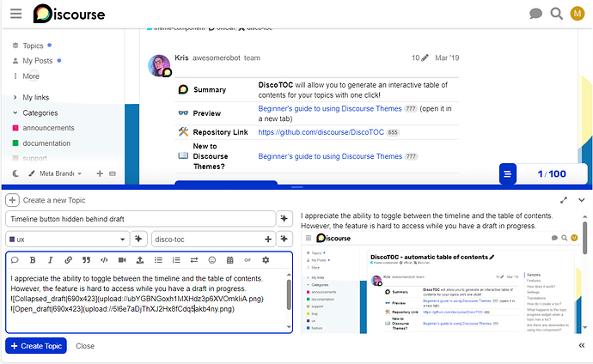Click the composer action plus button
Screen dimensions: 593x364
[12, 200]
